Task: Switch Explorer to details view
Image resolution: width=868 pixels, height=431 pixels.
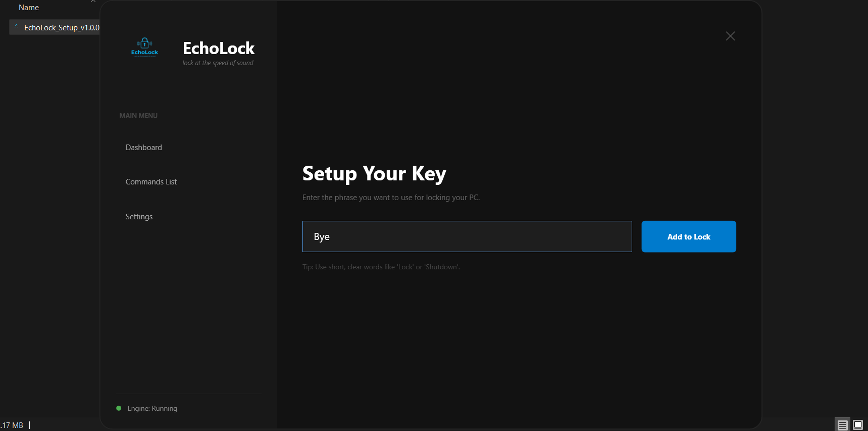Action: (842, 425)
